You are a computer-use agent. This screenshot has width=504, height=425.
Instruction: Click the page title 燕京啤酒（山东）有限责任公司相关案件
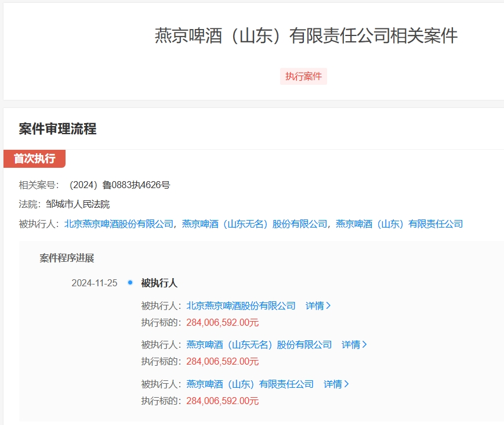pyautogui.click(x=306, y=35)
